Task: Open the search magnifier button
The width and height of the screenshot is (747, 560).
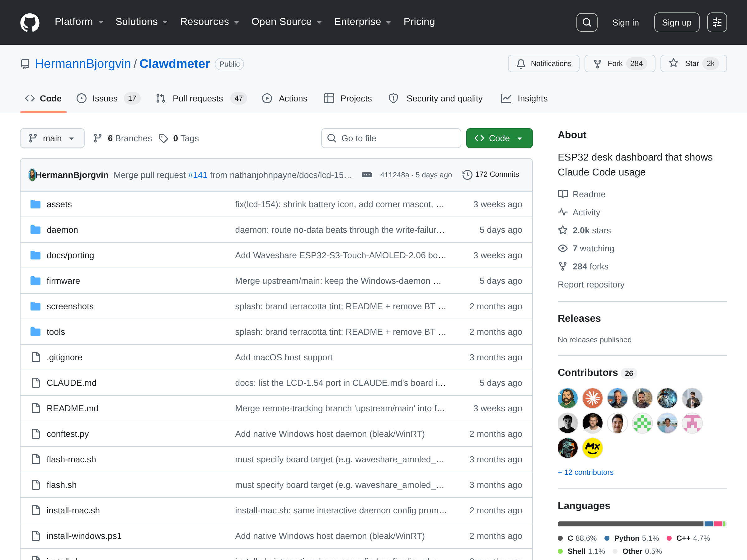Action: pyautogui.click(x=587, y=22)
